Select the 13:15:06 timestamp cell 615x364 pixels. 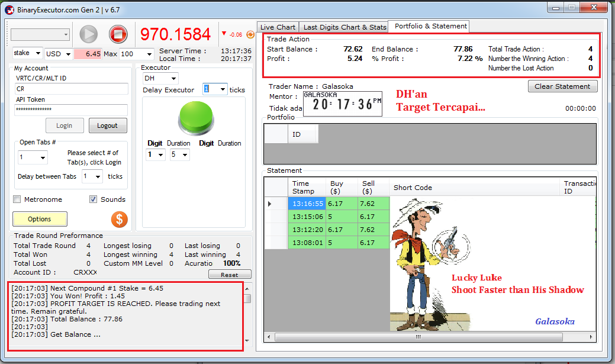point(308,217)
